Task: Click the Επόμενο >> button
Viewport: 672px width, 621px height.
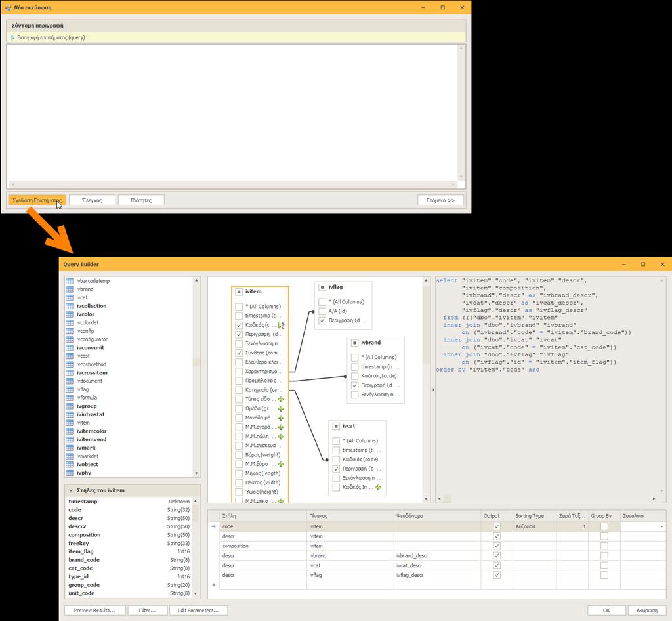Action: coord(440,200)
